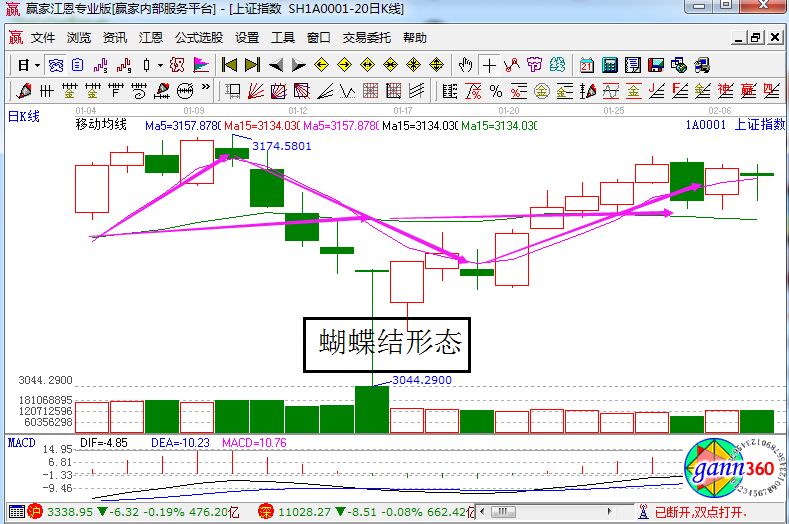
Task: Click the 移动均线 indicator label
Action: coord(101,125)
